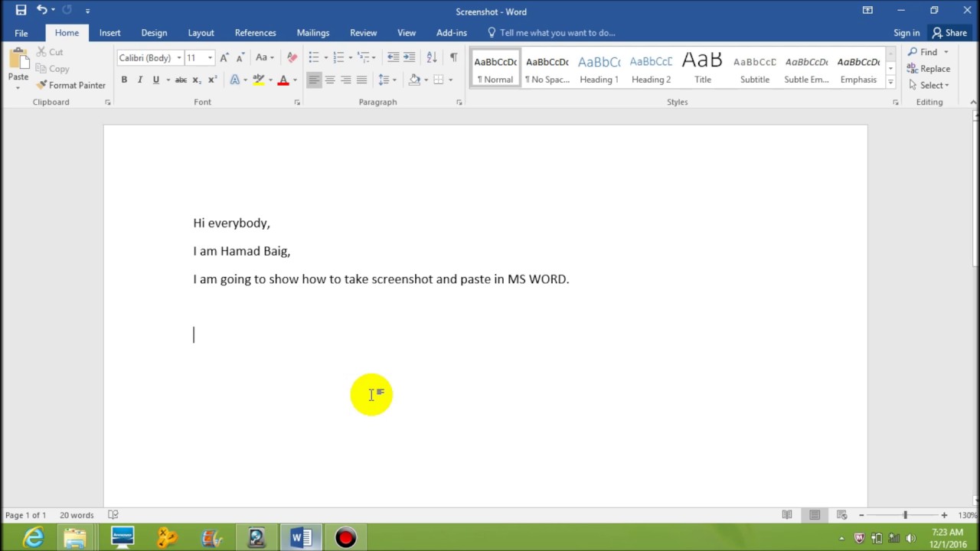Image resolution: width=980 pixels, height=551 pixels.
Task: Sort the selected text alphabetically
Action: [x=432, y=57]
